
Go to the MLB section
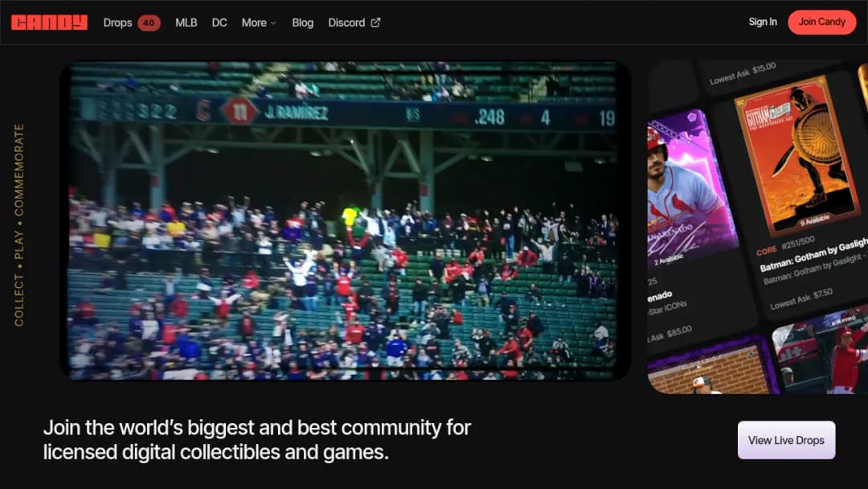186,23
